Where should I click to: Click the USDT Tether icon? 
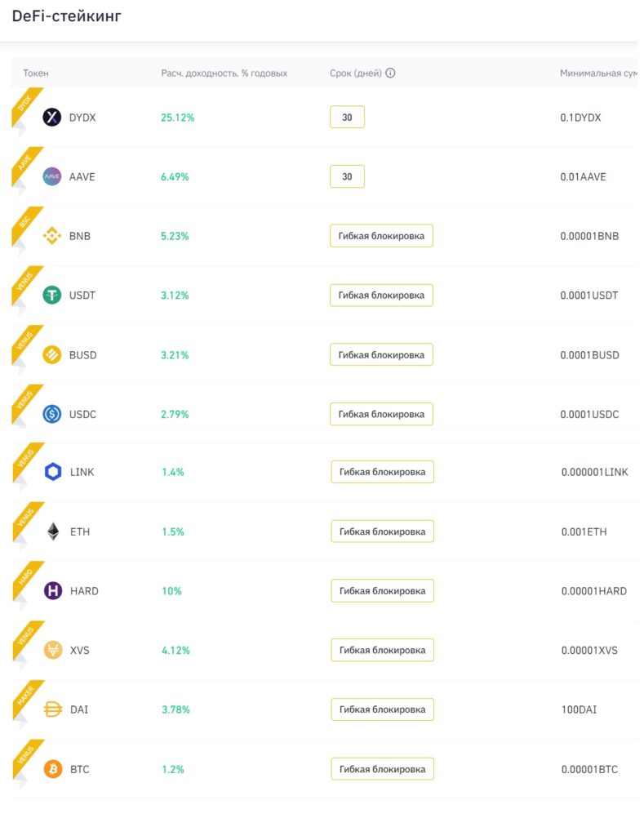click(51, 295)
